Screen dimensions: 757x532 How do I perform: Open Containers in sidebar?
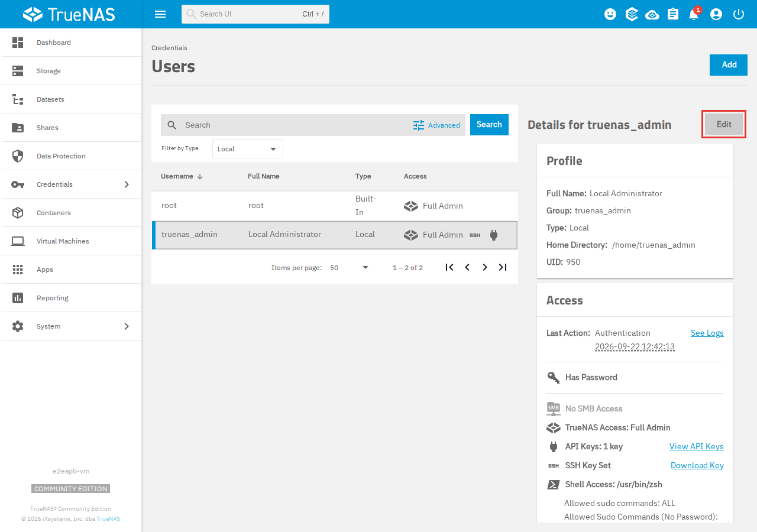(x=71, y=213)
